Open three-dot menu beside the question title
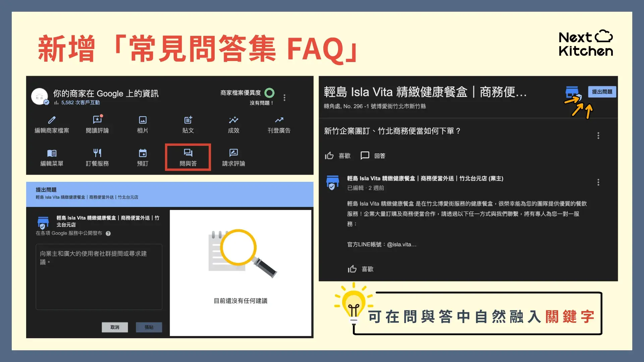Screen dimensions: 644x362 [x=598, y=135]
